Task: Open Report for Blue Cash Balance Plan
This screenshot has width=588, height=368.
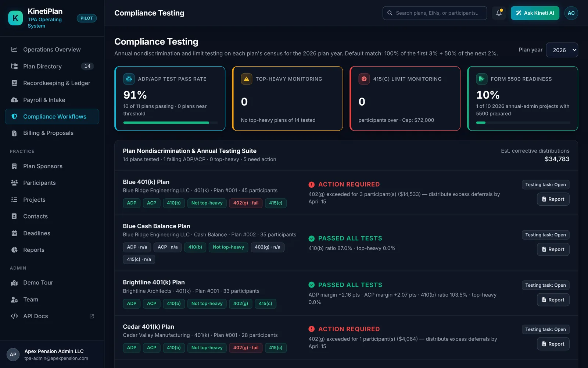Action: point(553,250)
